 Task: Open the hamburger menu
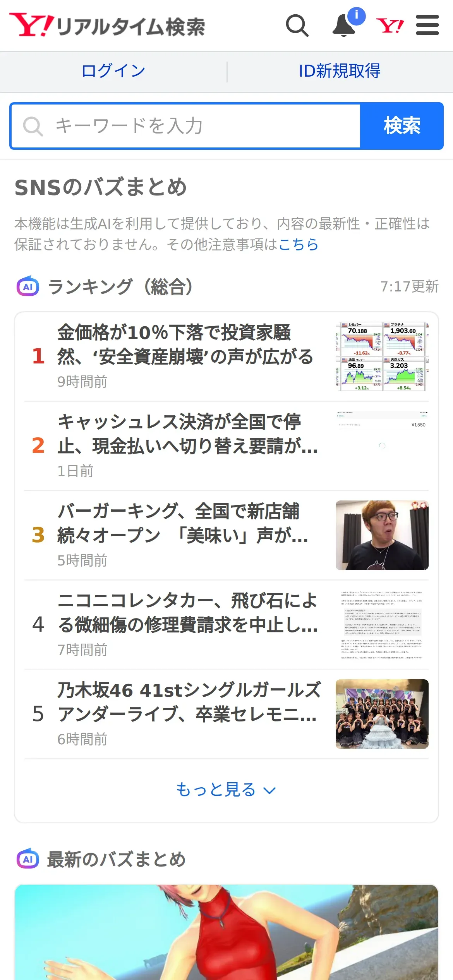click(x=427, y=25)
